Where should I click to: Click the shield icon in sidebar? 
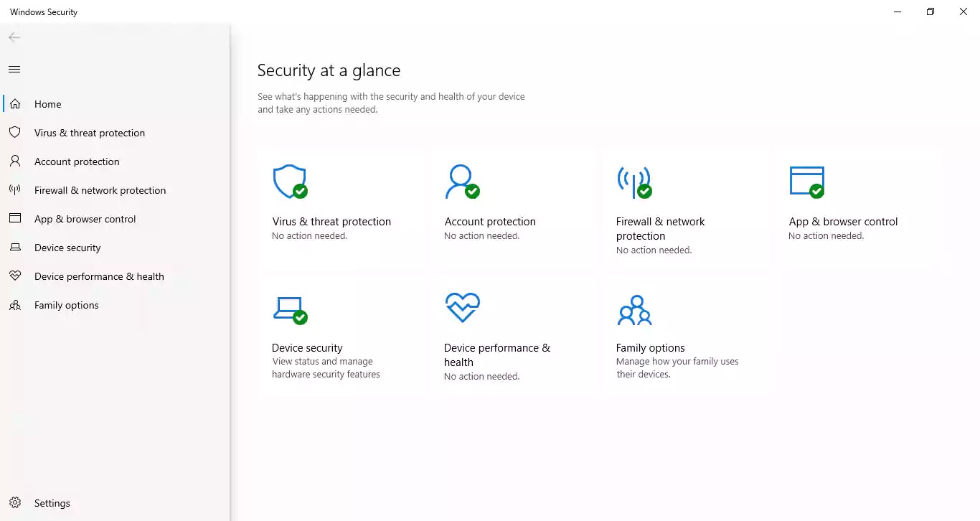coord(15,133)
